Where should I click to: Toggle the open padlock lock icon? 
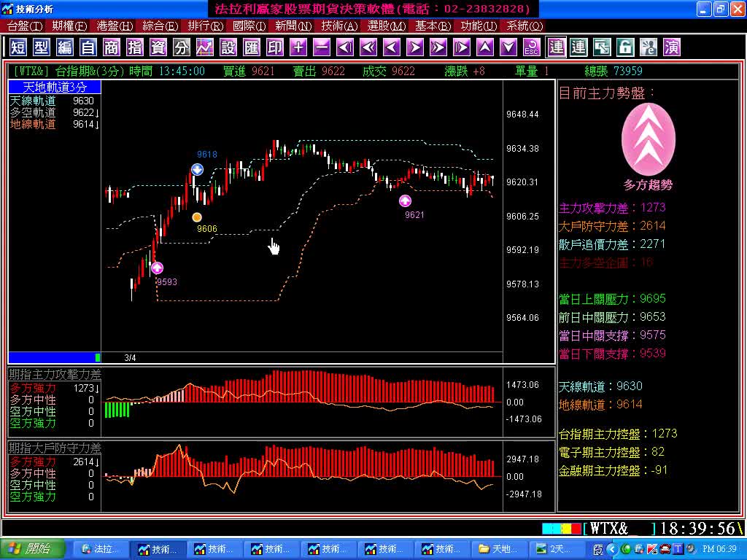[625, 47]
